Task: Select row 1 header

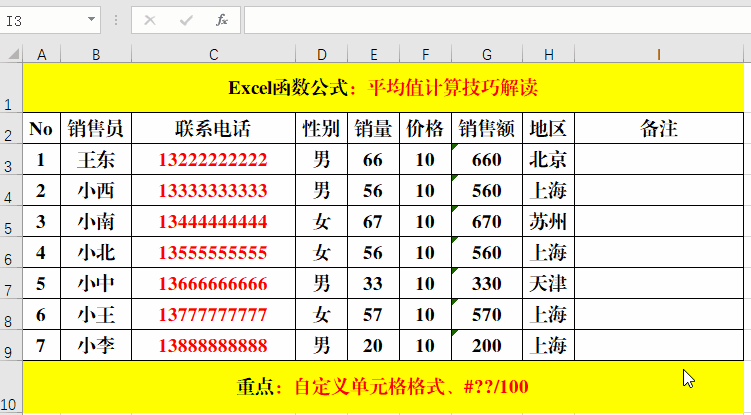Action: 11,88
